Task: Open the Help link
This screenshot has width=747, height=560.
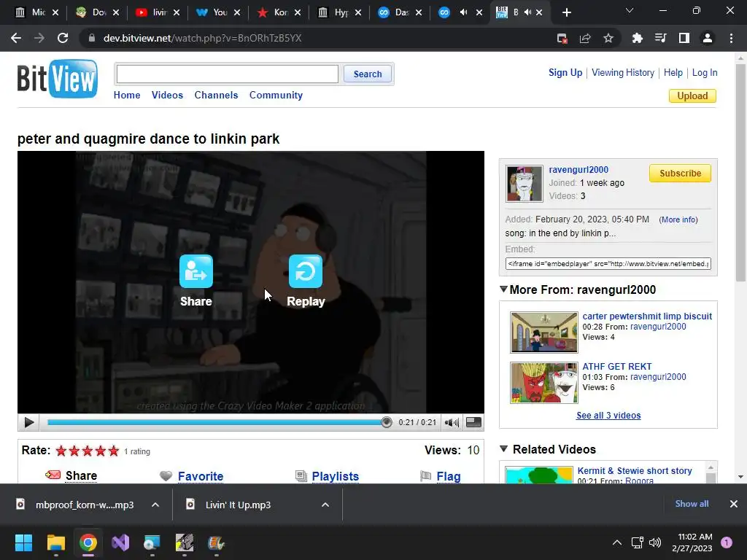Action: coord(673,72)
